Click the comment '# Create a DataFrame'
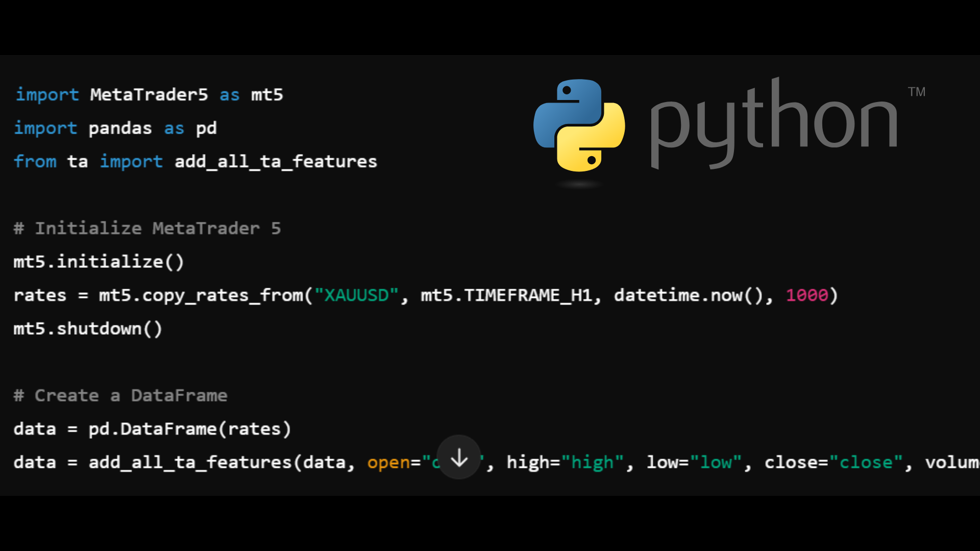This screenshot has width=980, height=551. (x=120, y=396)
